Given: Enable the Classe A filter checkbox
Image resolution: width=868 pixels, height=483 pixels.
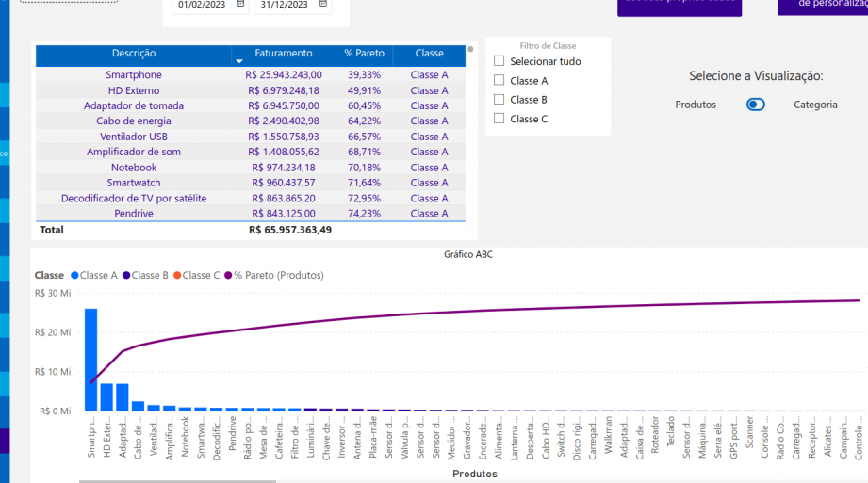Looking at the screenshot, I should [x=499, y=80].
